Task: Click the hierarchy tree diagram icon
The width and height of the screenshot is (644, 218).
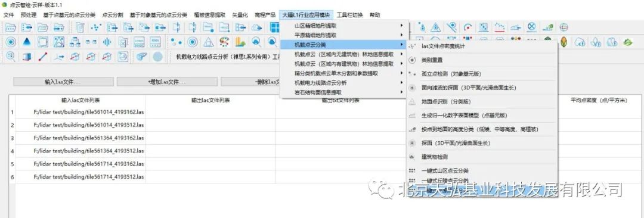Action: coord(75,42)
